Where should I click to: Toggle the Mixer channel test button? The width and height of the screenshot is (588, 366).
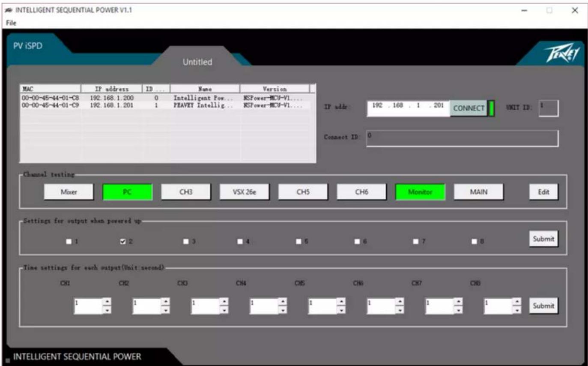pyautogui.click(x=69, y=192)
